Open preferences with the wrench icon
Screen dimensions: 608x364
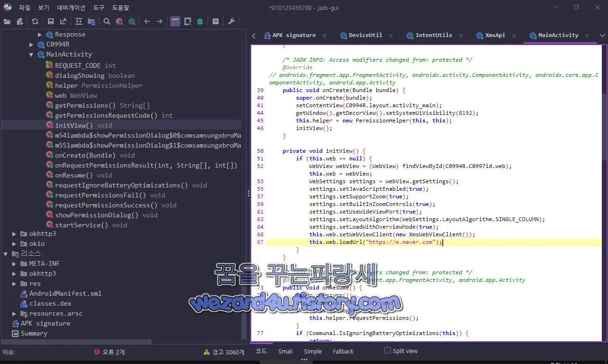click(x=231, y=21)
